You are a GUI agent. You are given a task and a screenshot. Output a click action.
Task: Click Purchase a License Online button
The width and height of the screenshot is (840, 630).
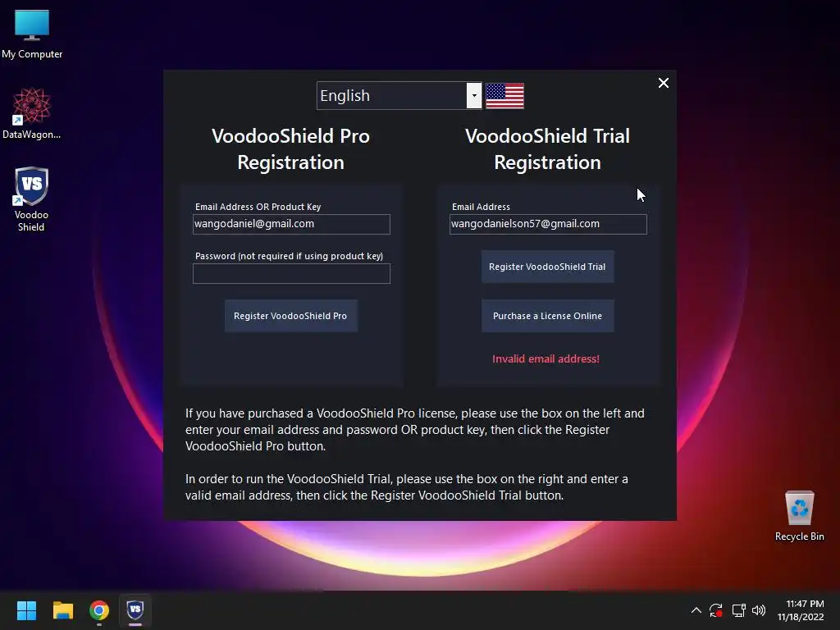(x=547, y=316)
